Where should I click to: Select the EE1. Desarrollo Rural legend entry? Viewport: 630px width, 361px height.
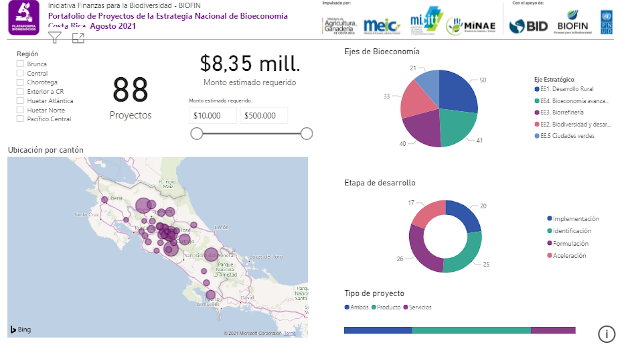click(564, 89)
